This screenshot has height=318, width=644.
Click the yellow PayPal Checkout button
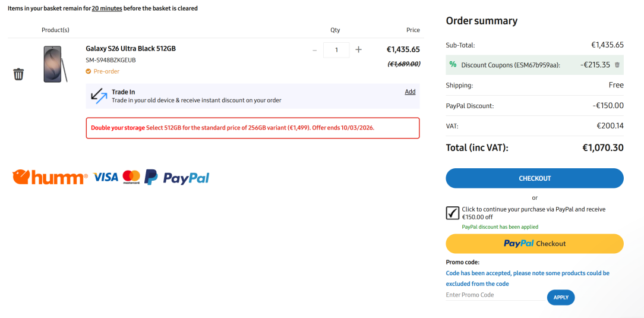click(x=535, y=244)
